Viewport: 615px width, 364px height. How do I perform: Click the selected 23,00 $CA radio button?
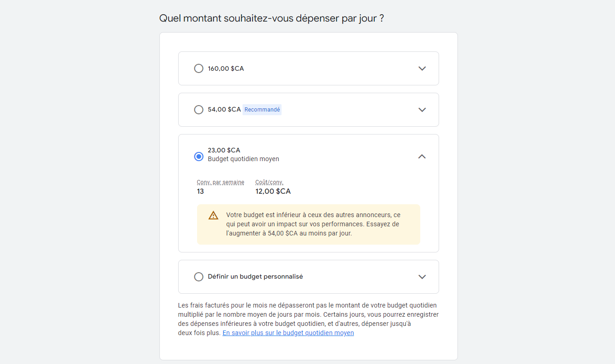[198, 157]
